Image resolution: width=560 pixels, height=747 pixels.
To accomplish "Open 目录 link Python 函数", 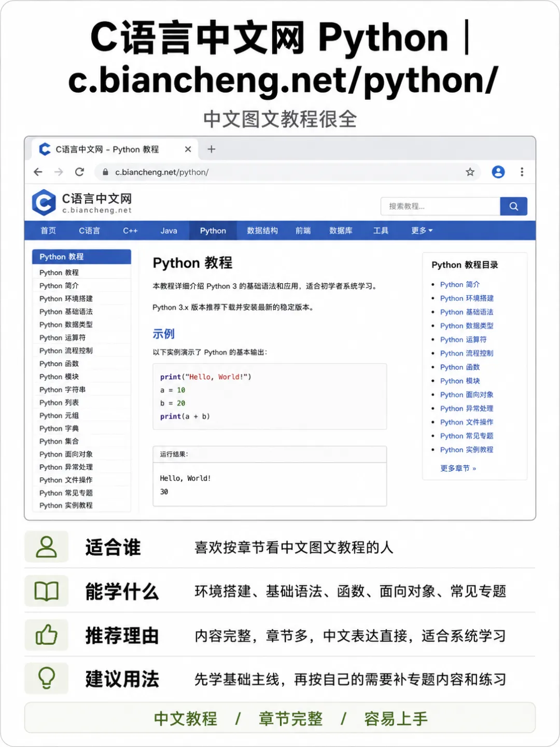I will pyautogui.click(x=460, y=367).
